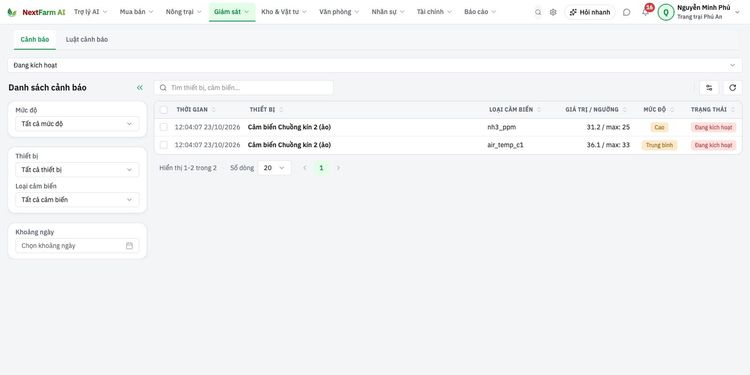Open notifications bell with badge 16
This screenshot has width=750, height=375.
pos(645,11)
